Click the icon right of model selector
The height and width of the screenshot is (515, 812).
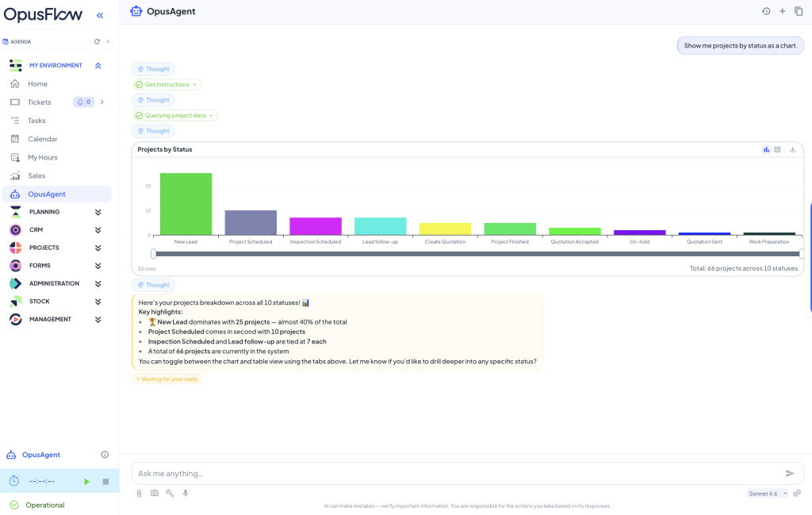tap(798, 494)
